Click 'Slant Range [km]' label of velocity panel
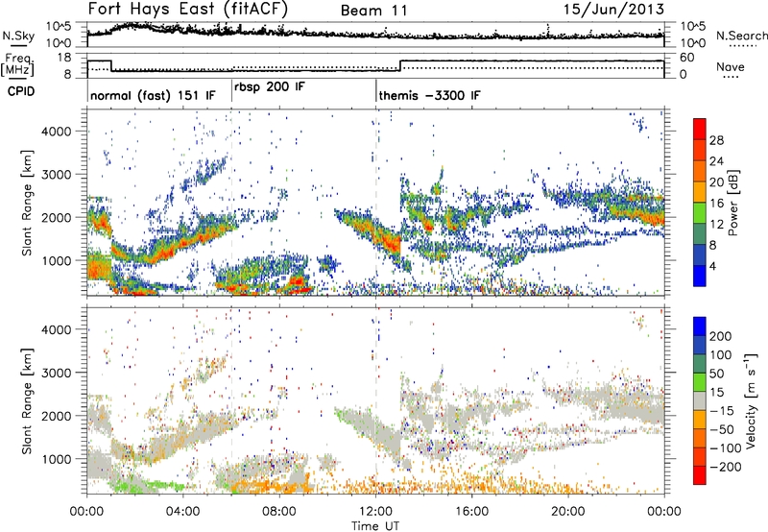This screenshot has height=532, width=768. point(27,401)
